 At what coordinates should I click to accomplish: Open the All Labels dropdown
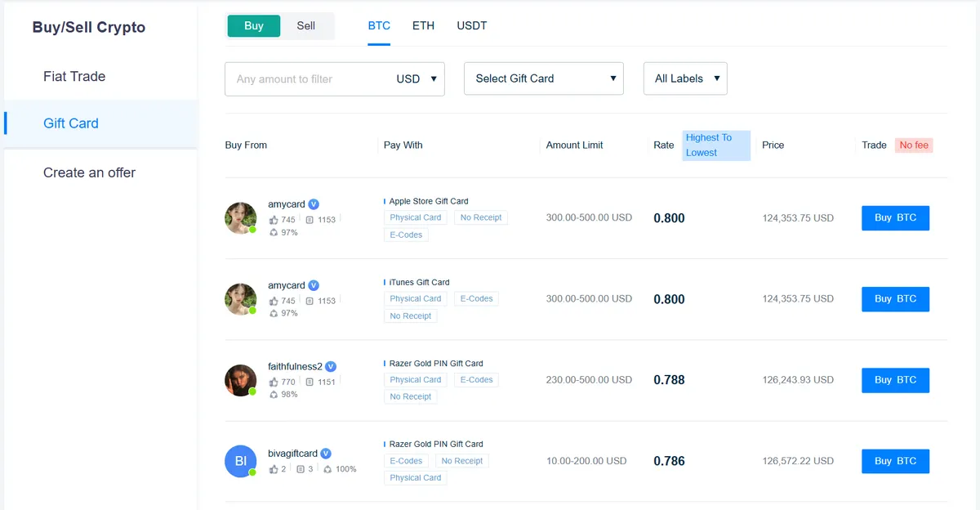pyautogui.click(x=685, y=78)
